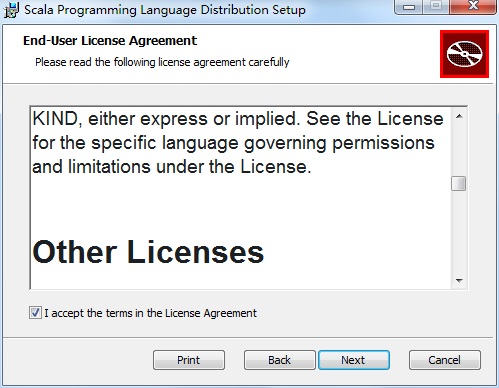Click scrollbar track below the thumb
Viewport: 499px width, 388px height.
click(459, 232)
